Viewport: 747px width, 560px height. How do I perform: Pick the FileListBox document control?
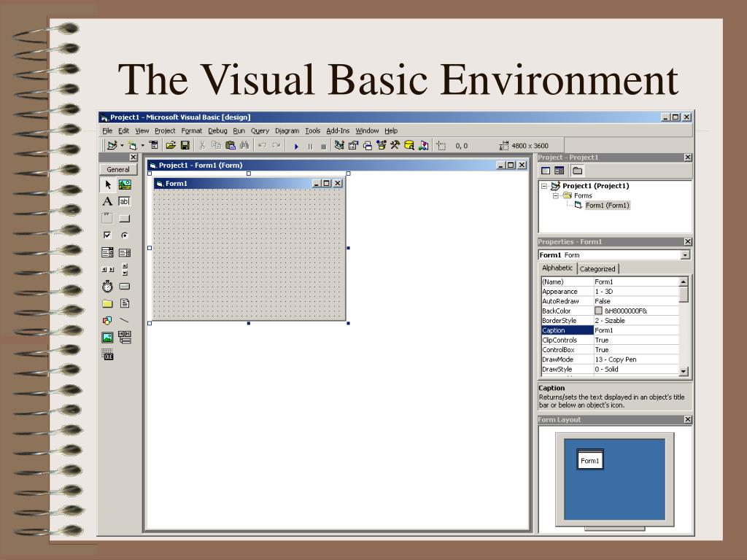pyautogui.click(x=125, y=303)
